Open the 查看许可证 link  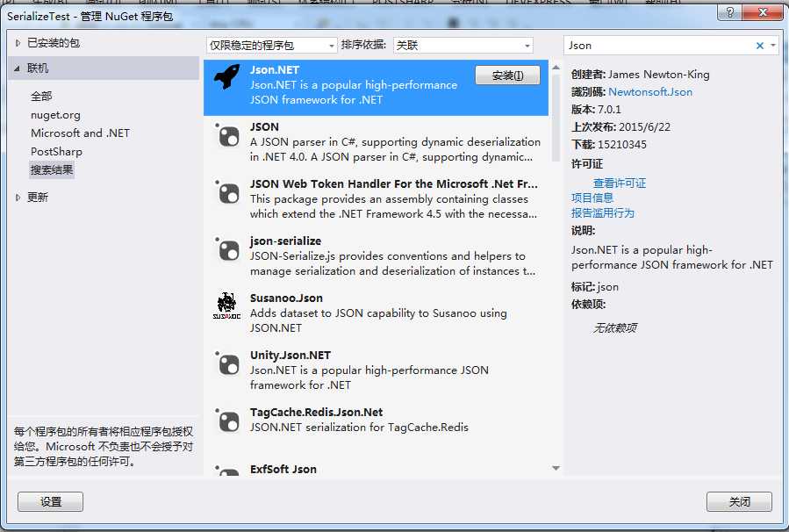pyautogui.click(x=620, y=183)
